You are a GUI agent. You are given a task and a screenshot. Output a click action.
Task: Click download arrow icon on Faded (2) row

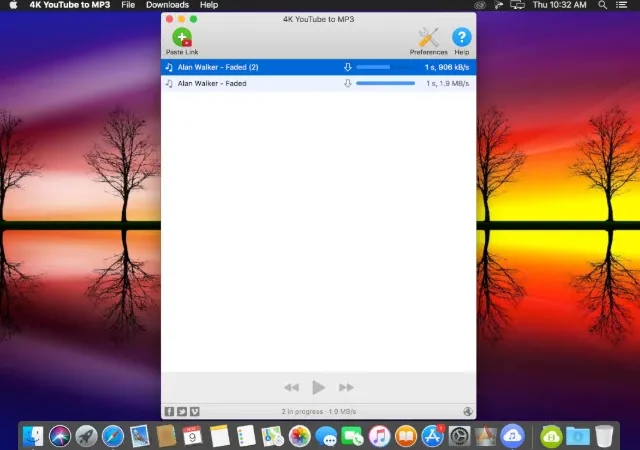[x=347, y=67]
